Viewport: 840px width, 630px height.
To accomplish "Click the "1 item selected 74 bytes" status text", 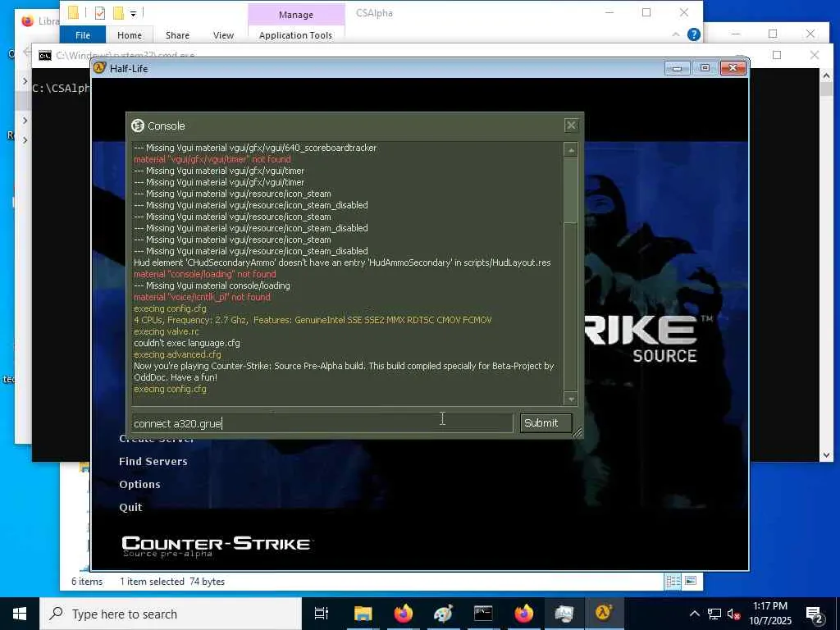I will (172, 582).
